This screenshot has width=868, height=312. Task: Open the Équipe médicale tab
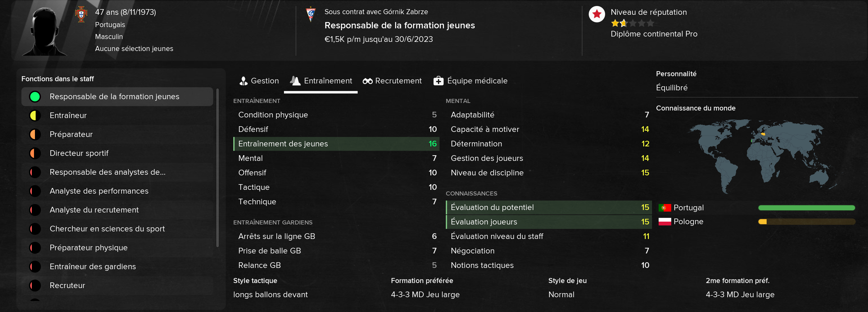[470, 81]
